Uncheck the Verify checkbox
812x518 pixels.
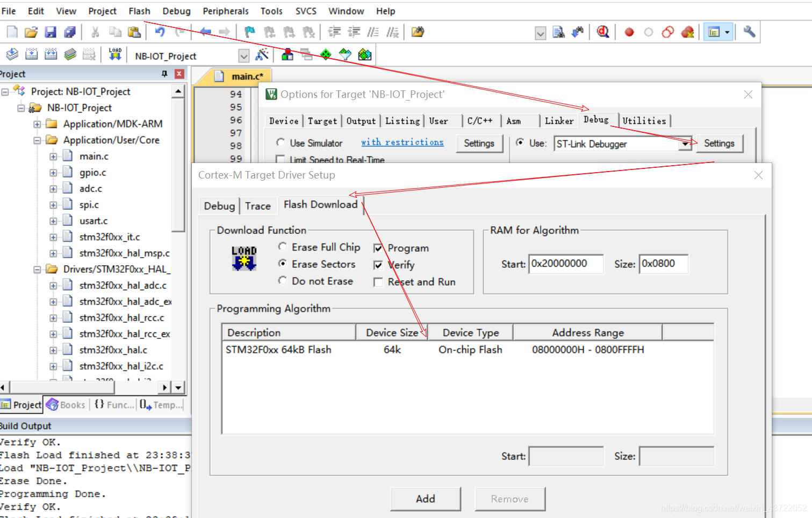(378, 265)
